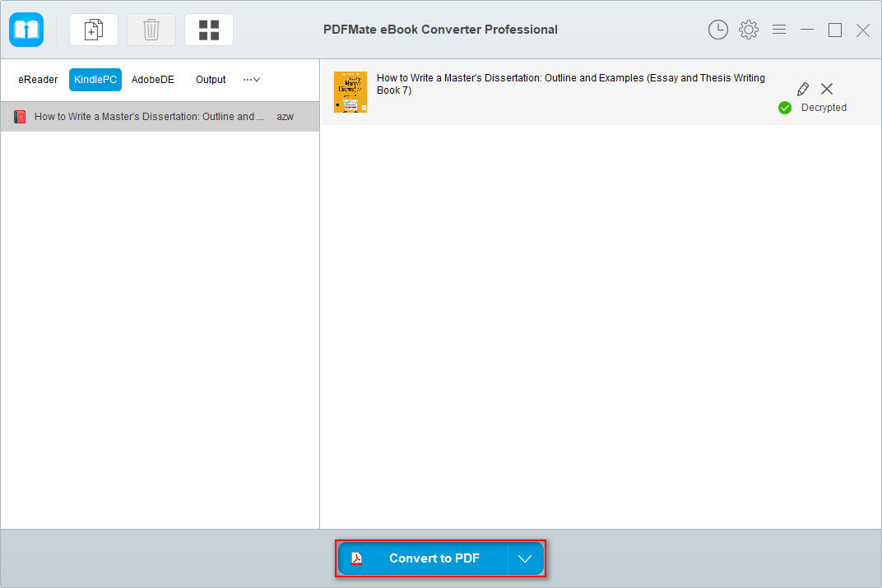The width and height of the screenshot is (882, 588).
Task: Click the red PDF icon on the Convert button
Action: click(356, 558)
